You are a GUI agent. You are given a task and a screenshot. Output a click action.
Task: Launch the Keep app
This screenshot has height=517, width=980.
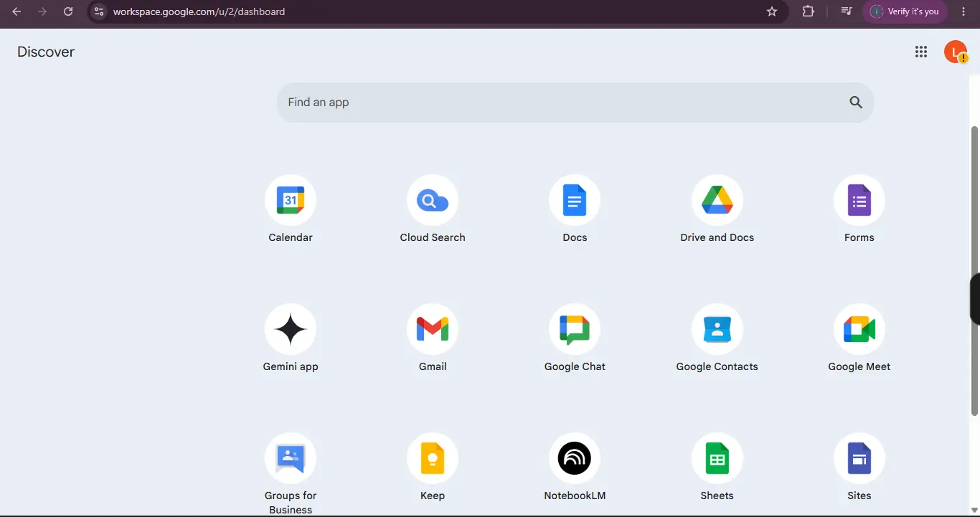pyautogui.click(x=433, y=458)
